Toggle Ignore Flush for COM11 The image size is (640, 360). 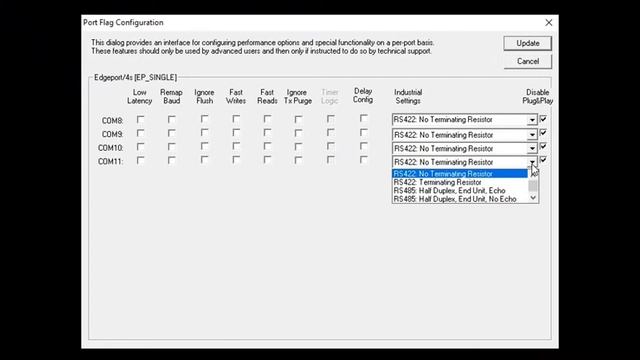[x=204, y=160]
